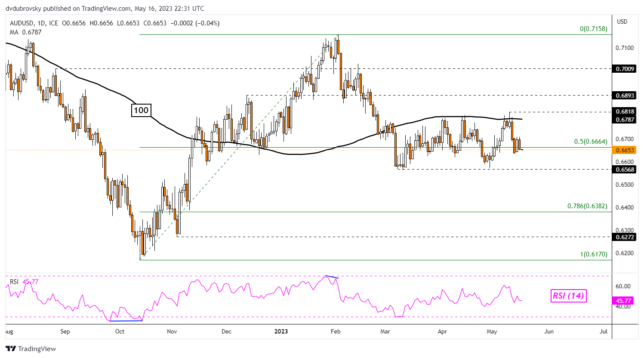Click the 0.7100 price axis tick
The width and height of the screenshot is (644, 358).
coord(624,48)
